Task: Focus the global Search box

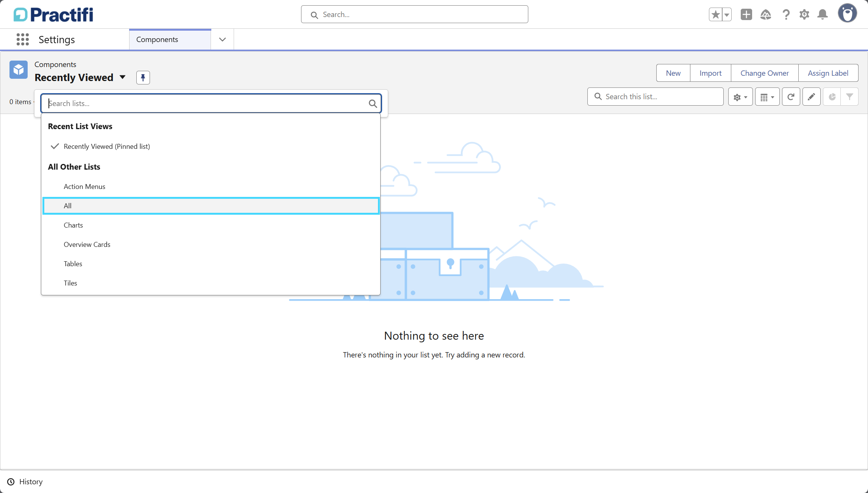Action: point(415,14)
